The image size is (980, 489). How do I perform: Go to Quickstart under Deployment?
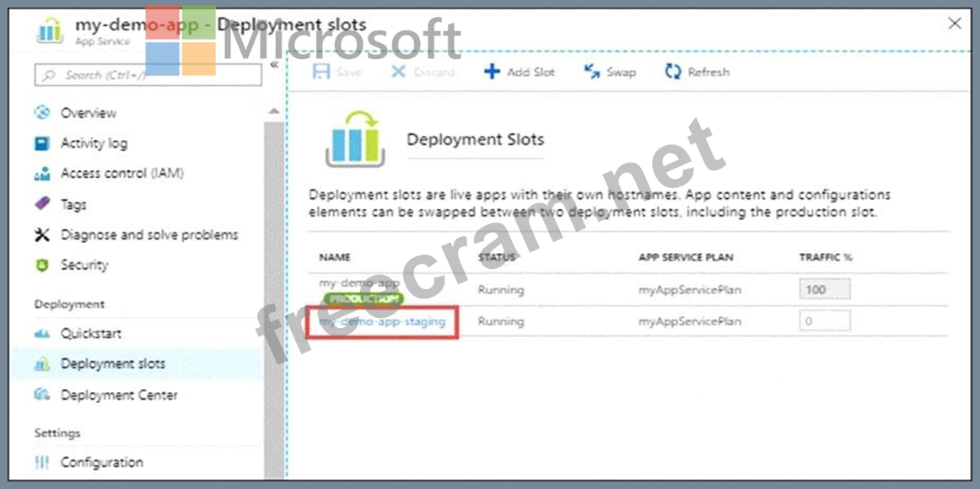pyautogui.click(x=90, y=333)
